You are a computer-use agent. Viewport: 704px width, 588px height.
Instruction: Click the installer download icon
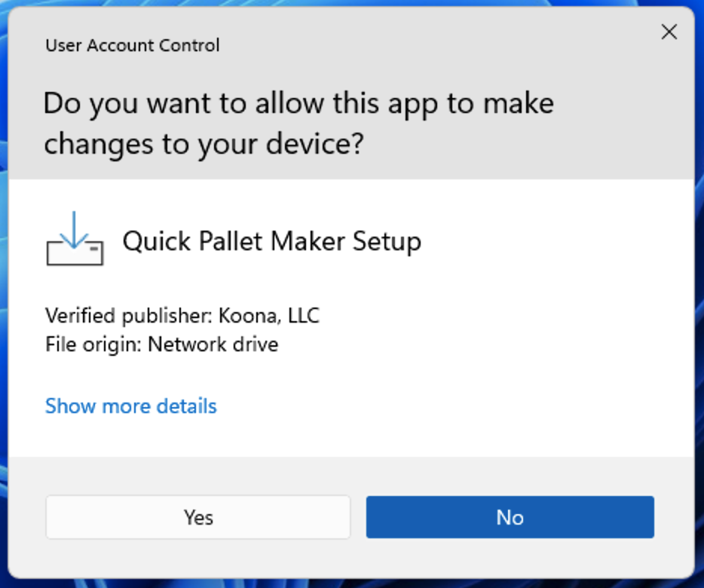(75, 238)
